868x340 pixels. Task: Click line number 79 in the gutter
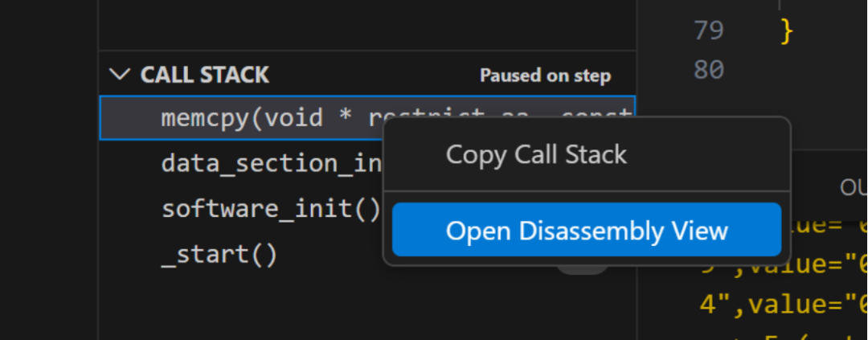pos(709,31)
